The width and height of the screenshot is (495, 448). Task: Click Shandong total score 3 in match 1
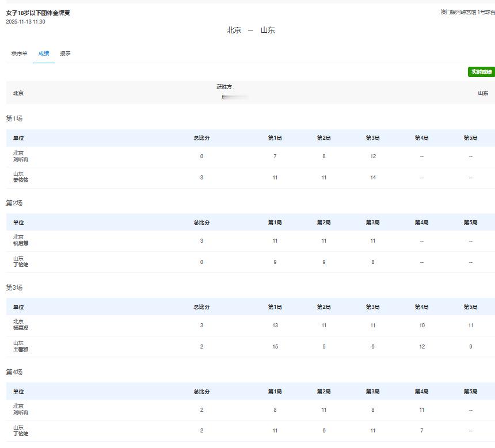click(201, 178)
